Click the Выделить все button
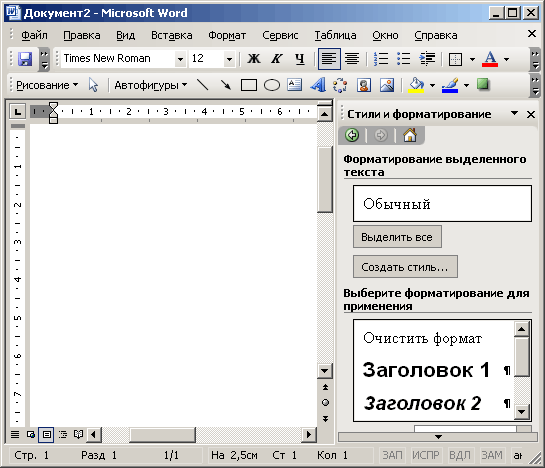 tap(397, 237)
